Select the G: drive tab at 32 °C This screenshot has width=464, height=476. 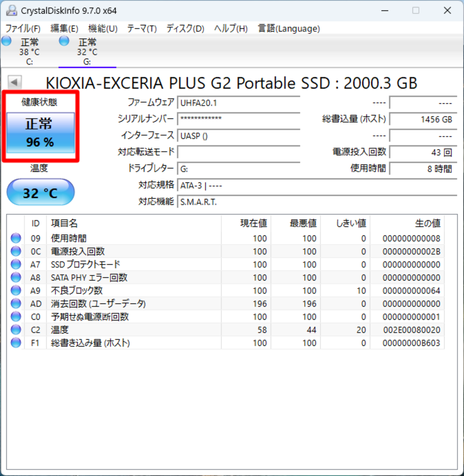click(87, 51)
